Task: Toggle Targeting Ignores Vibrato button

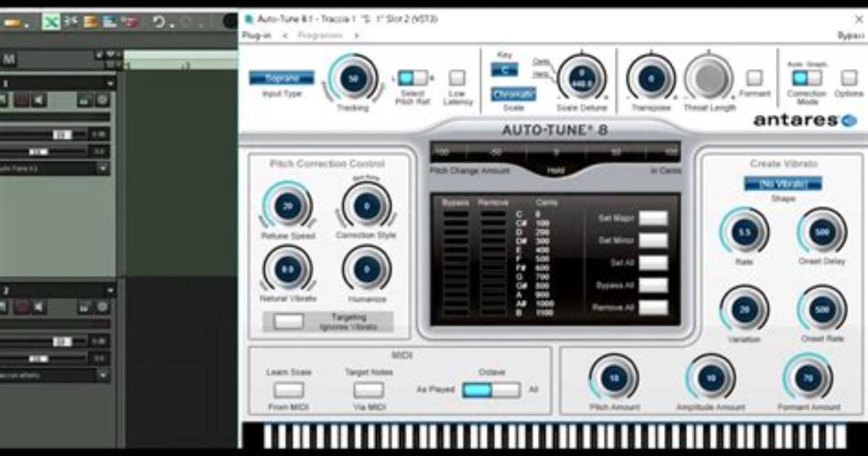Action: [288, 322]
